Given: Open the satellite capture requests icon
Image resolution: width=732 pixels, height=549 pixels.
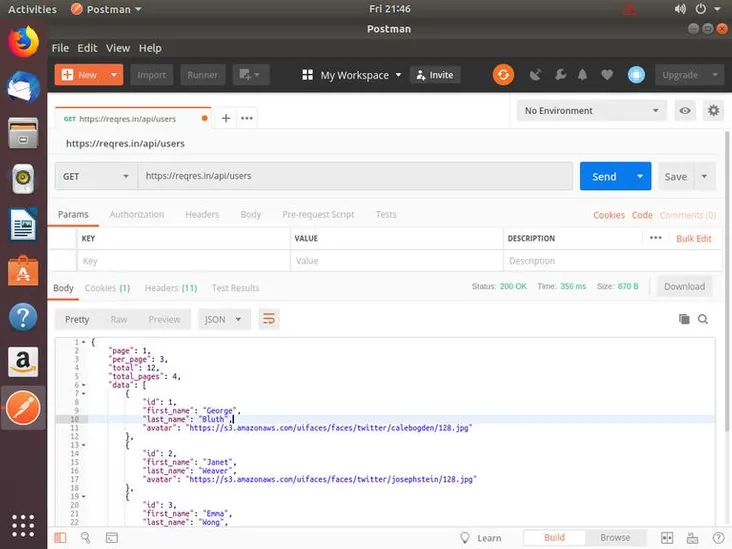Looking at the screenshot, I should point(535,75).
